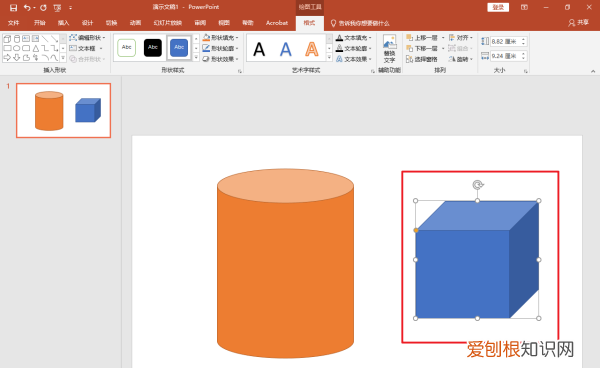The width and height of the screenshot is (600, 368).
Task: Switch to the 插入 Insert tab
Action: click(64, 23)
